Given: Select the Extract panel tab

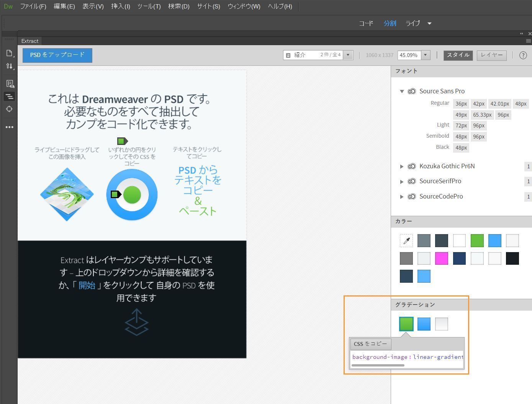Looking at the screenshot, I should pyautogui.click(x=30, y=41).
